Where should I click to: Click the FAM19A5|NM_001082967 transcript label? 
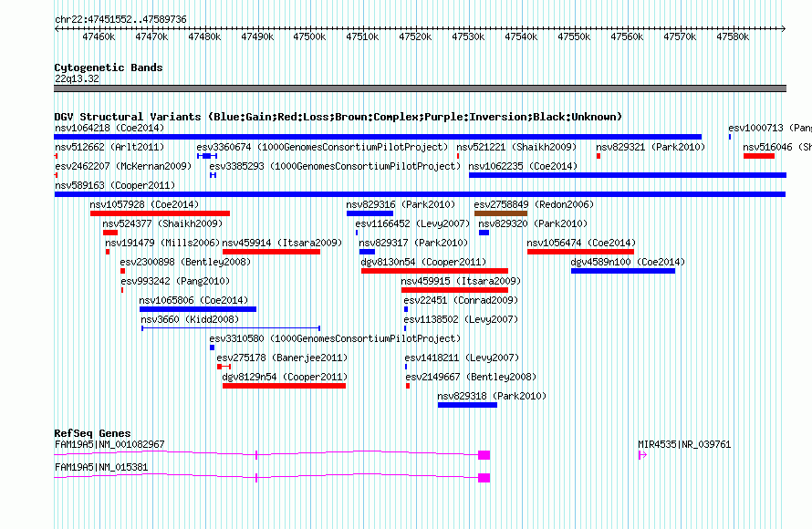[109, 444]
